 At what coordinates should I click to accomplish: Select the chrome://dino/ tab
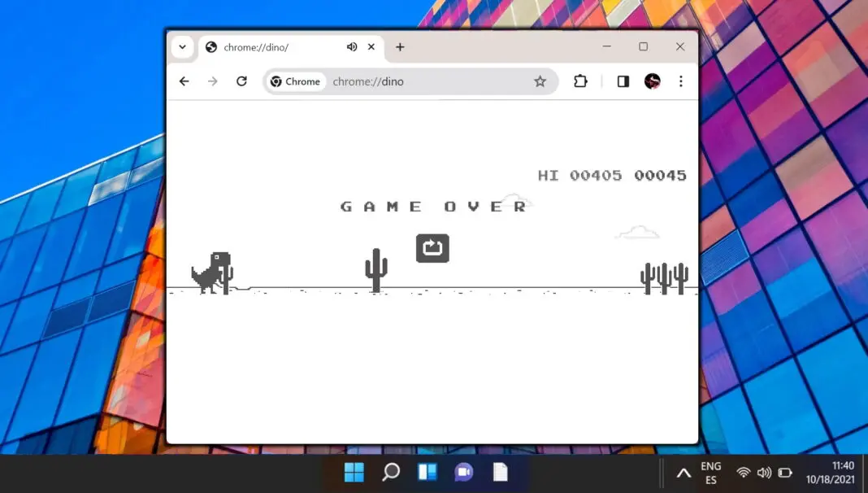point(291,48)
